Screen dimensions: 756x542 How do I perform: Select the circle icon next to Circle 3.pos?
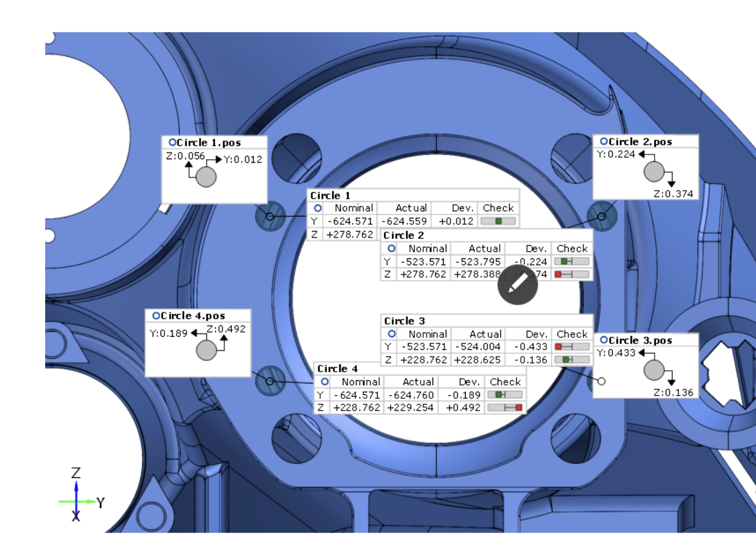(x=604, y=340)
